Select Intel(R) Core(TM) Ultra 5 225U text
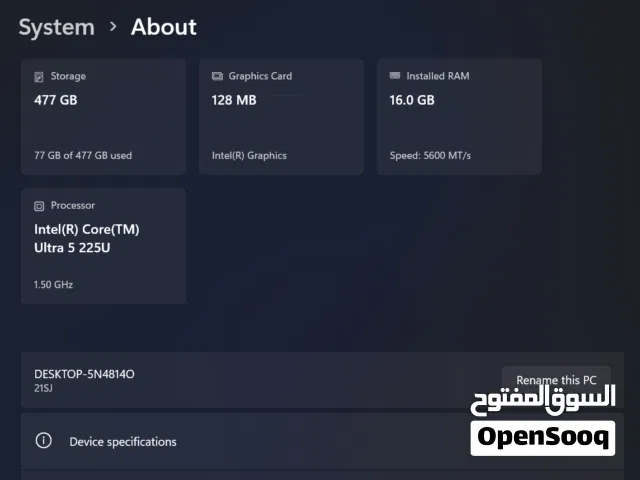This screenshot has height=480, width=640. [87, 238]
